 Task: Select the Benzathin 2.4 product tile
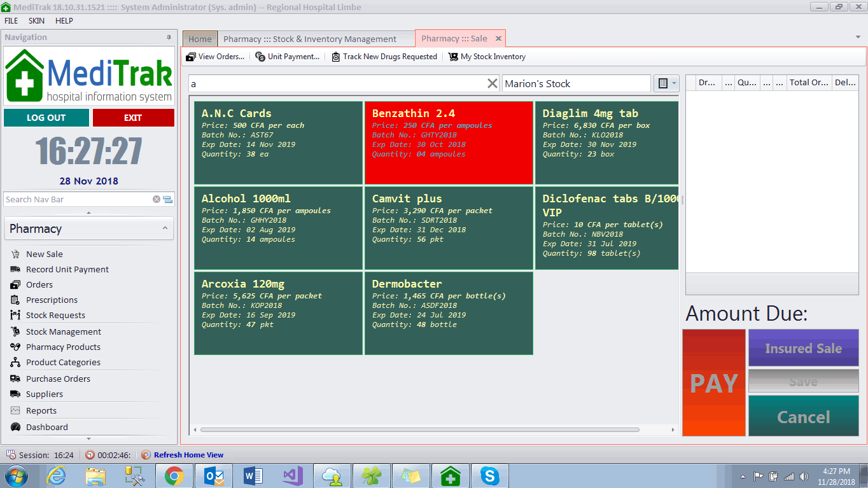449,143
